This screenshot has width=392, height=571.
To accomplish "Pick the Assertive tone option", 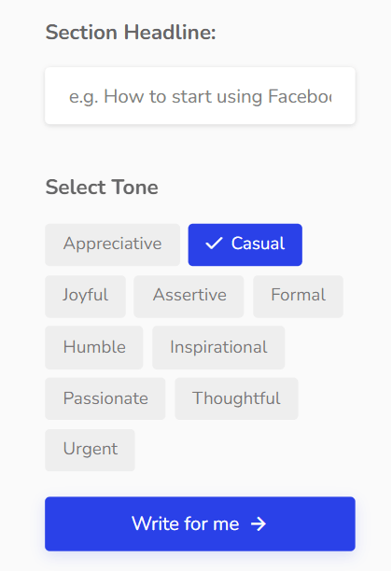I will point(189,297).
